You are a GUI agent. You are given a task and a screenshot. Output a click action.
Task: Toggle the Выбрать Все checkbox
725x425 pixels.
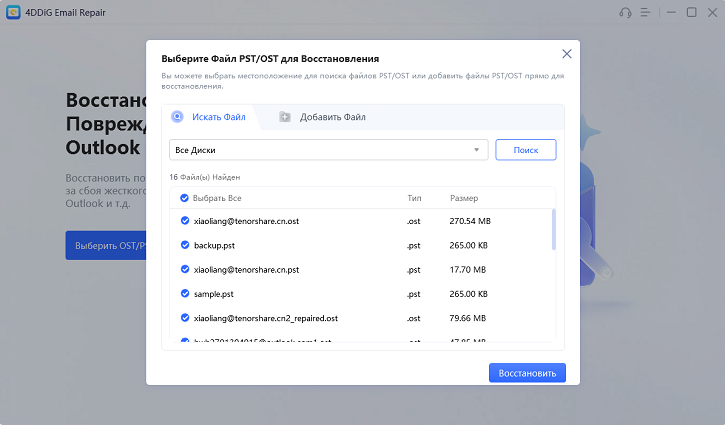click(184, 198)
